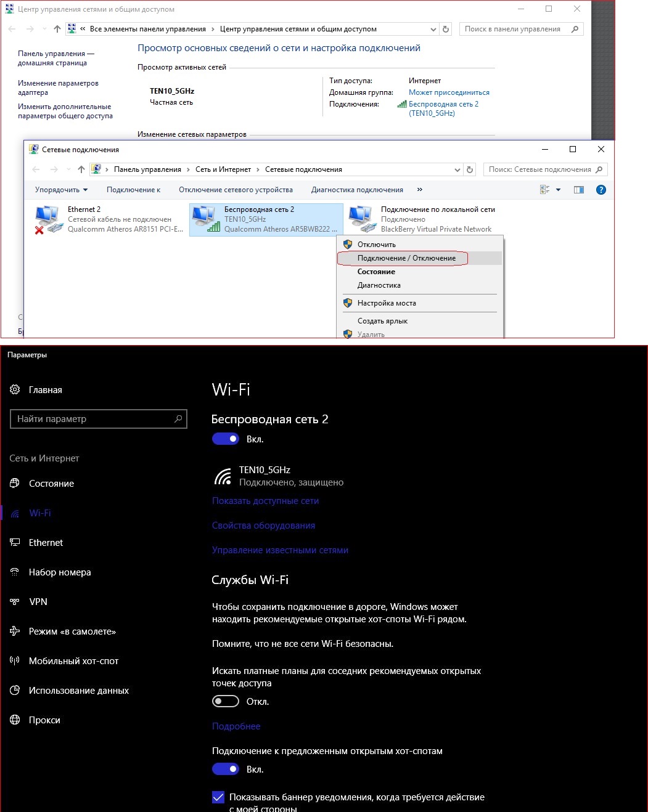The height and width of the screenshot is (812, 648).
Task: Expand the breadcrumb chevron before Все элементы панели управления
Action: tap(83, 29)
